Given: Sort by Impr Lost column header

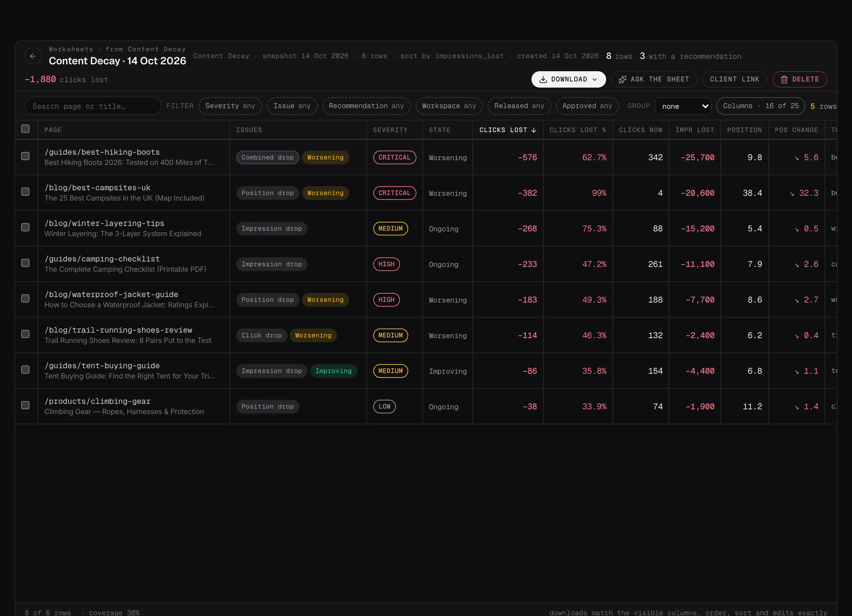Looking at the screenshot, I should coord(695,130).
